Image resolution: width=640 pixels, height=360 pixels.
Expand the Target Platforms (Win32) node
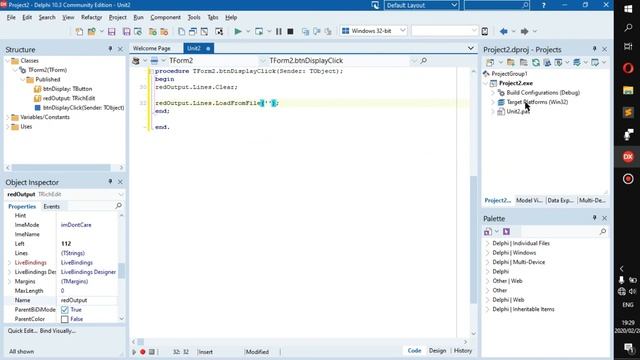click(x=493, y=102)
